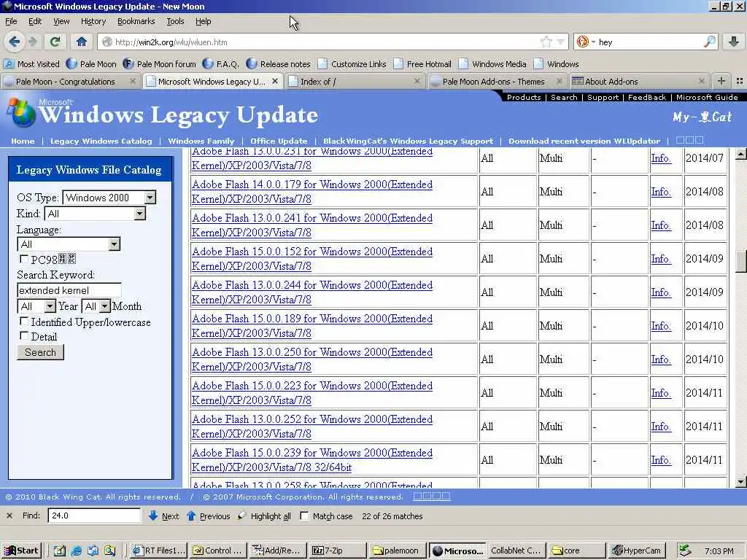
Task: Click the Search button in file catalog
Action: 41,352
